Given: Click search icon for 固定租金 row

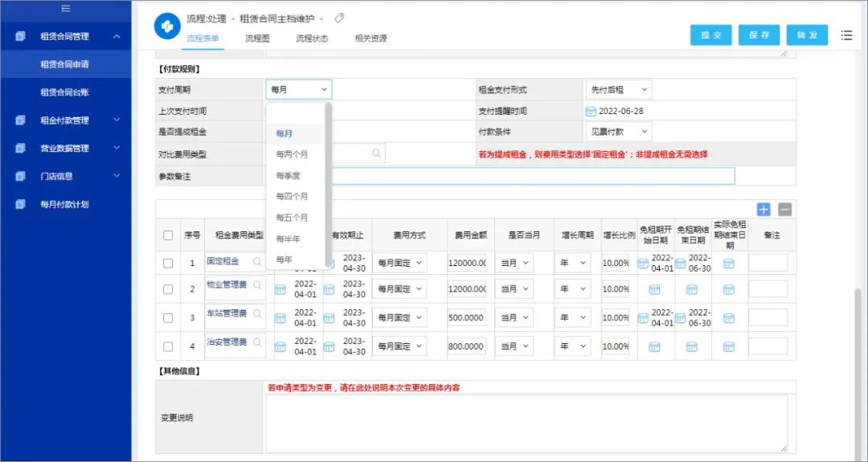Looking at the screenshot, I should point(257,261).
